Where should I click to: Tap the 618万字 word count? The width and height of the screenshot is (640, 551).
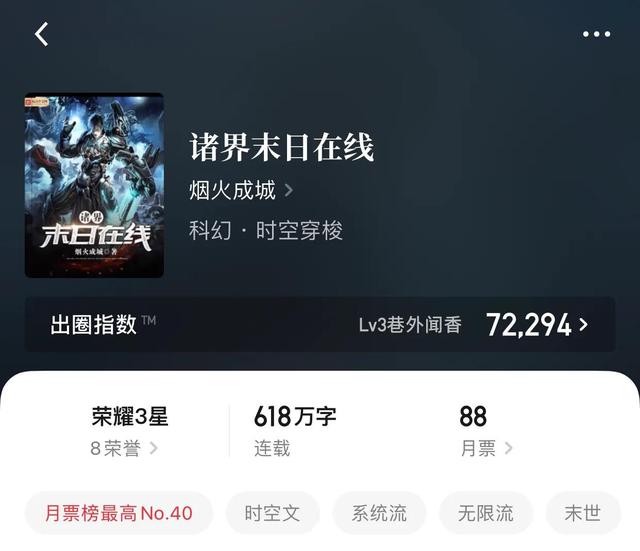295,416
